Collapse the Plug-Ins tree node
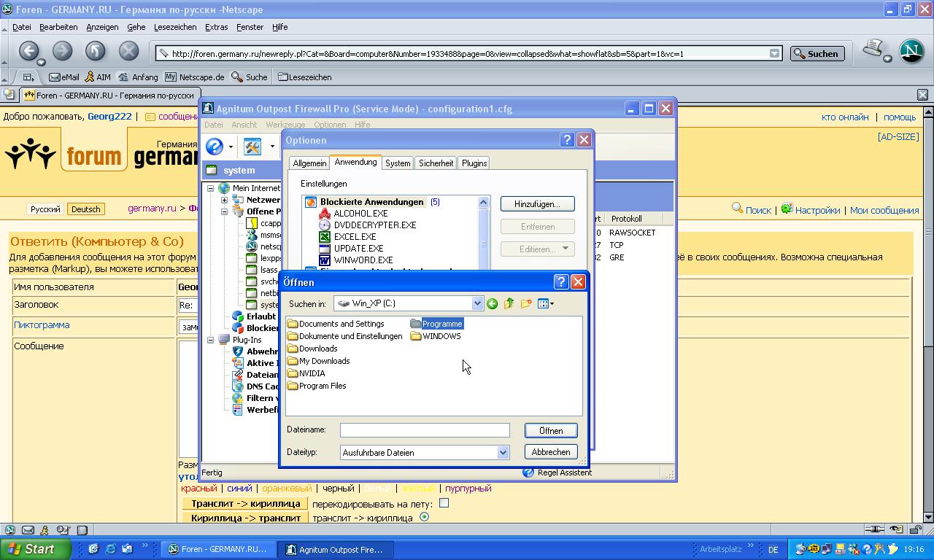The width and height of the screenshot is (934, 560). click(210, 340)
